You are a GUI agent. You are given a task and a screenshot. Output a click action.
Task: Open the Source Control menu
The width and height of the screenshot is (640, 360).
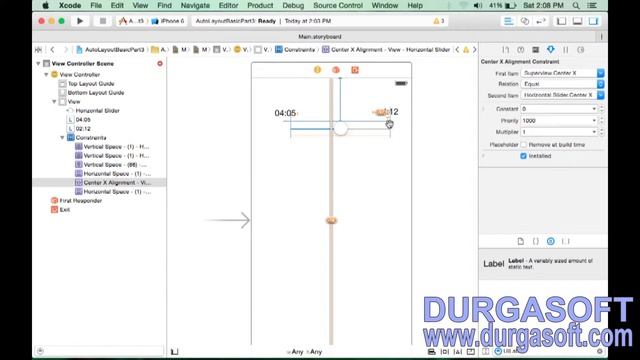(x=338, y=5)
